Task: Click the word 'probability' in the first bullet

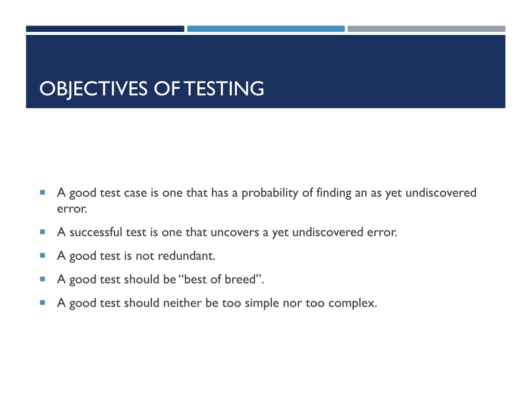Action: pyautogui.click(x=270, y=193)
